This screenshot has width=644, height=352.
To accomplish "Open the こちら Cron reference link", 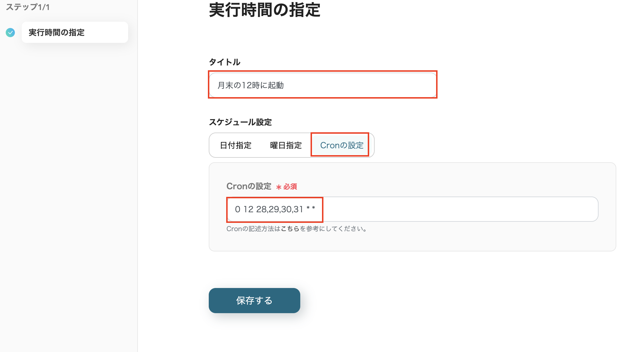I will [290, 229].
